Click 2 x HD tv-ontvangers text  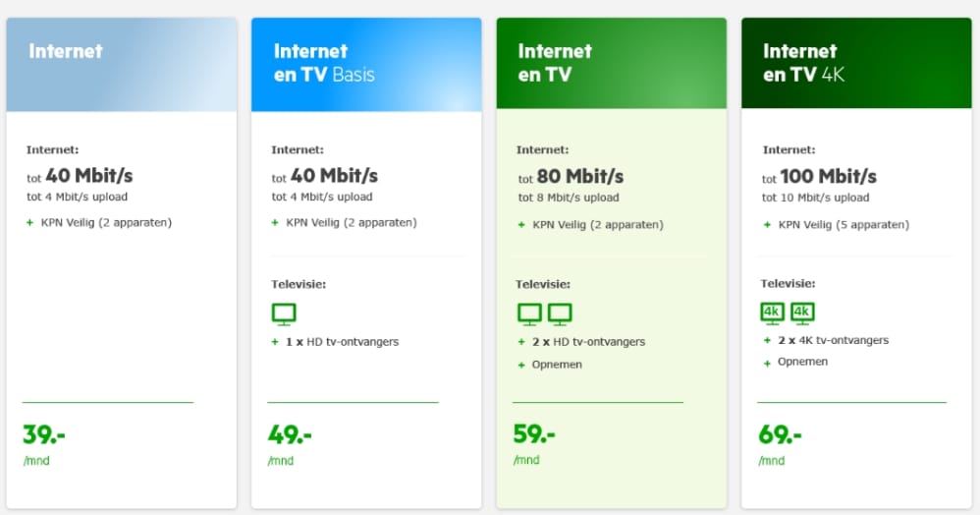(x=588, y=342)
